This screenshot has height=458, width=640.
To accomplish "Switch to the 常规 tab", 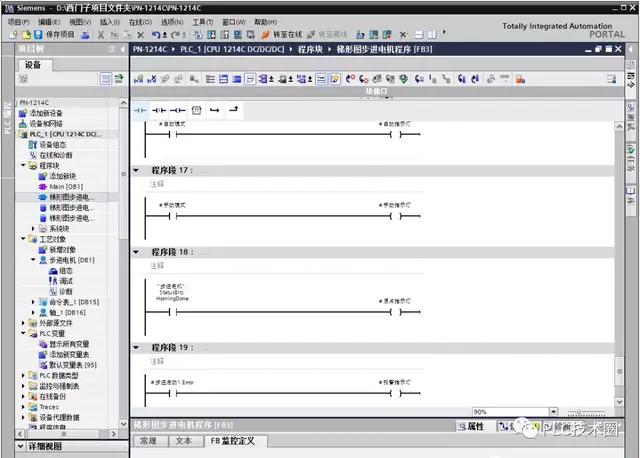I will click(148, 440).
